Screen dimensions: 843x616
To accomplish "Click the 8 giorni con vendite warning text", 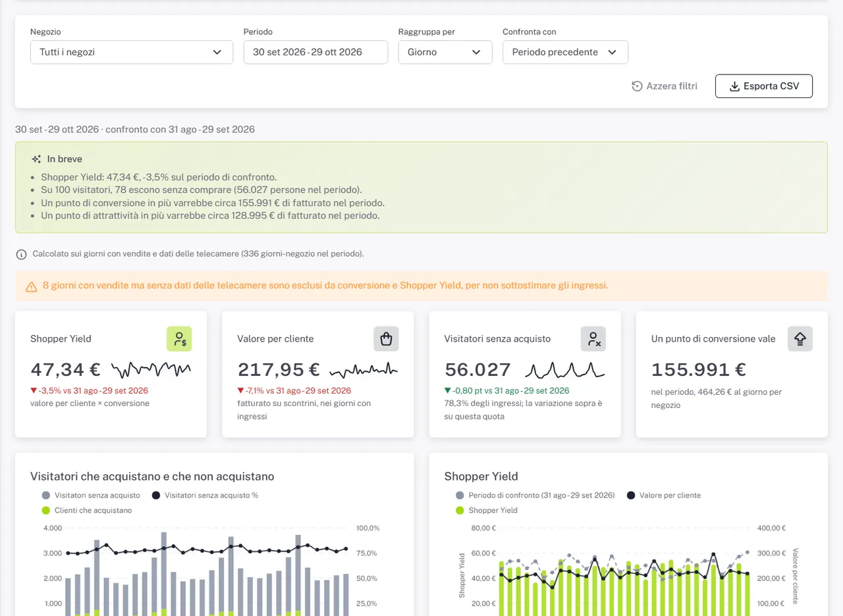I will [325, 286].
